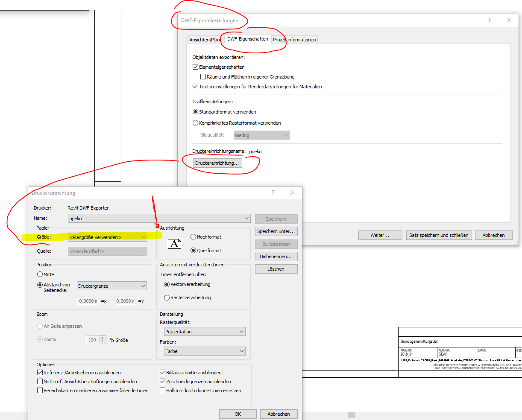Open the Druckereinrichtung dialog
Viewport: 522px width, 420px height.
pyautogui.click(x=218, y=163)
